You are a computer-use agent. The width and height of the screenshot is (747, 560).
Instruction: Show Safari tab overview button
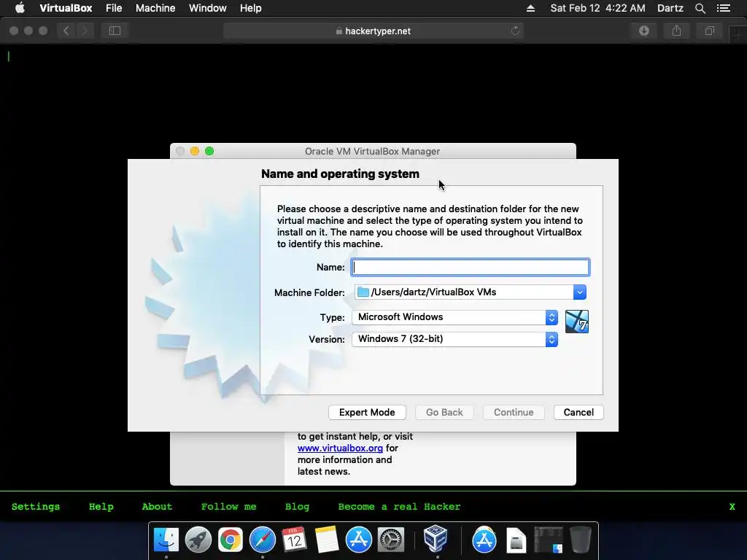point(709,31)
